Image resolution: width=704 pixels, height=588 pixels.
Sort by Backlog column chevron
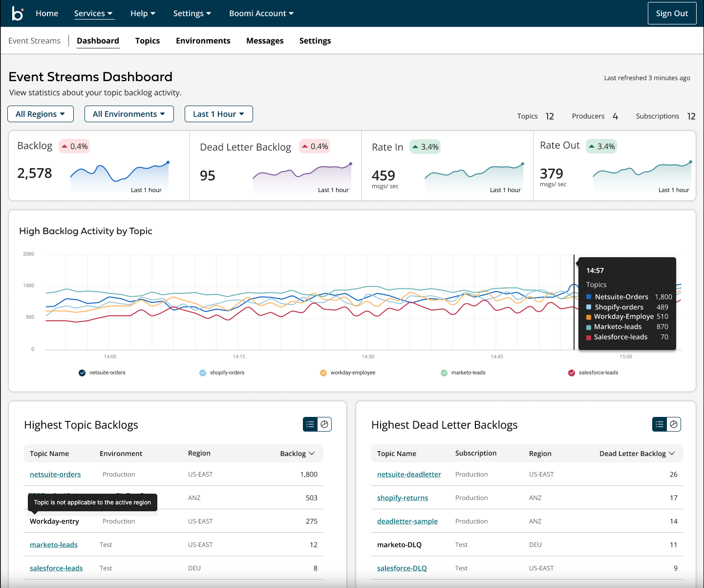(312, 454)
